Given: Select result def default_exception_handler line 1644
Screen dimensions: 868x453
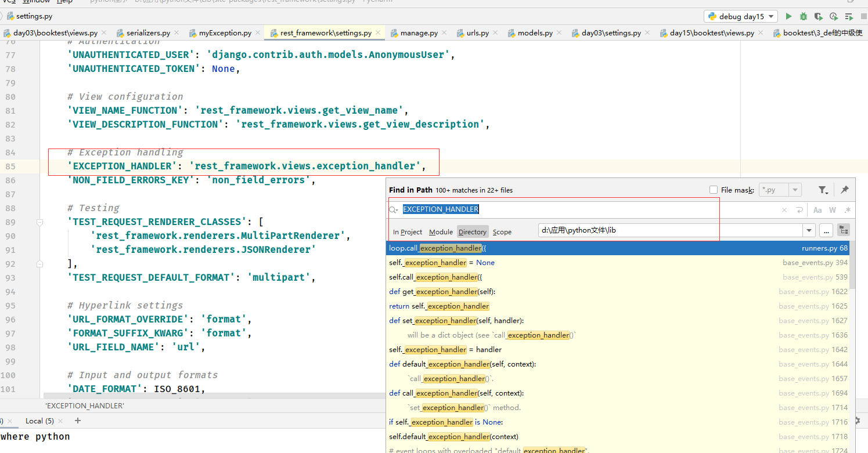Looking at the screenshot, I should tap(618, 364).
